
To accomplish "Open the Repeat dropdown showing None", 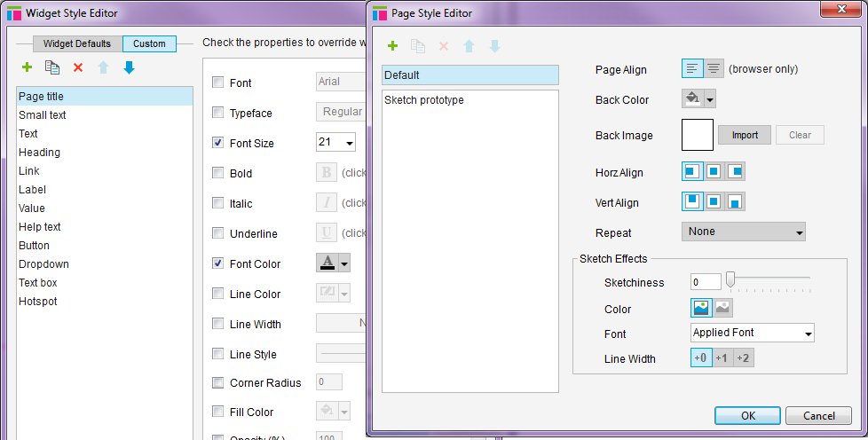I will pos(744,232).
